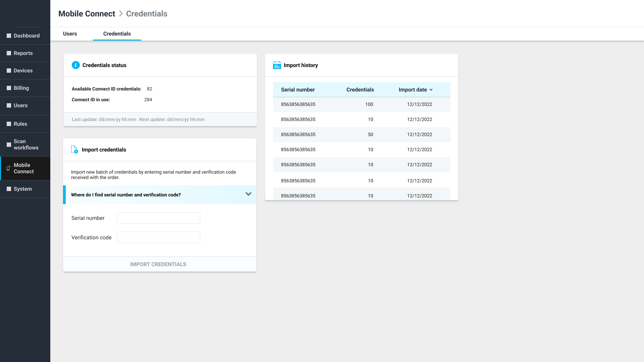Screen dimensions: 644x362
Task: Focus the Serial number input field
Action: [x=158, y=218]
